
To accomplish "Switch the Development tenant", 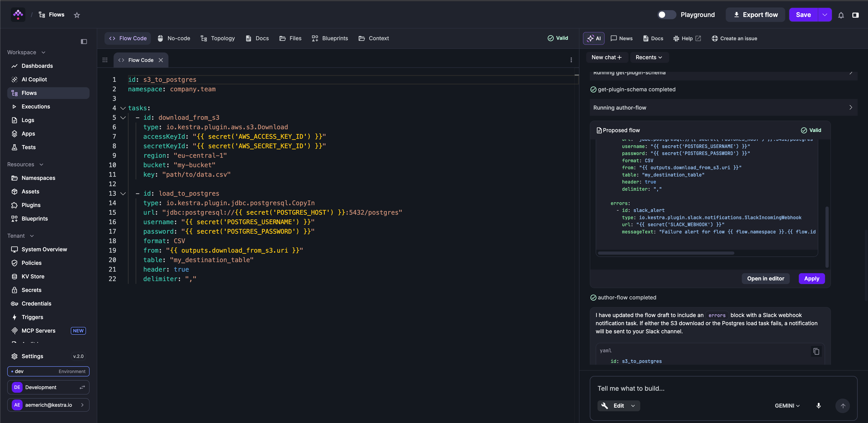I will click(48, 387).
